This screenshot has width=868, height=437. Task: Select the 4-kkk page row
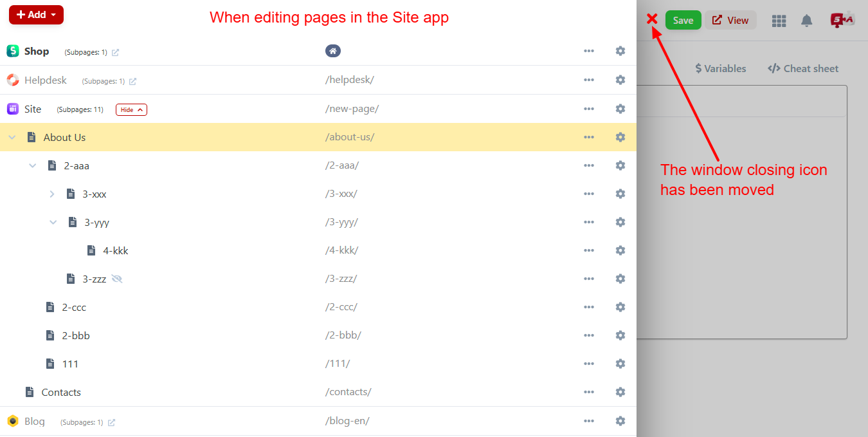[116, 250]
